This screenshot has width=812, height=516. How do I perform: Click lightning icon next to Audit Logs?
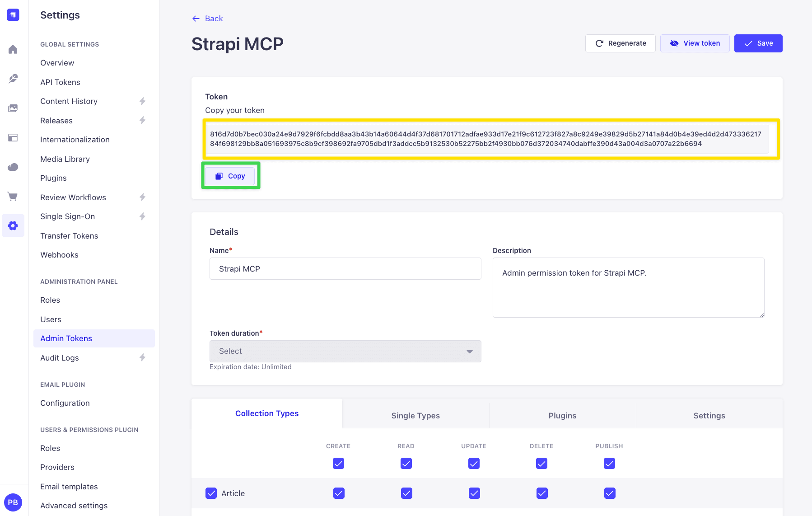click(142, 358)
